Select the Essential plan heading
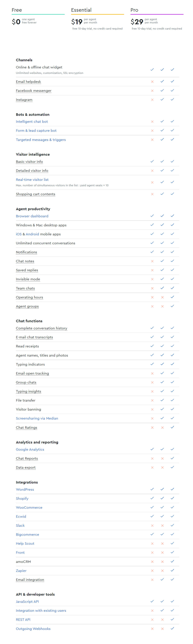 pos(81,10)
